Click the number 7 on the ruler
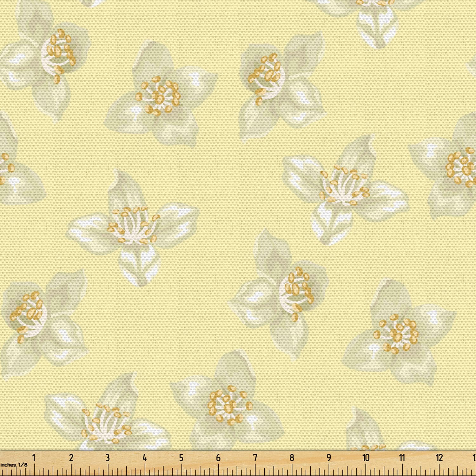Image resolution: width=476 pixels, height=476 pixels. point(255,458)
